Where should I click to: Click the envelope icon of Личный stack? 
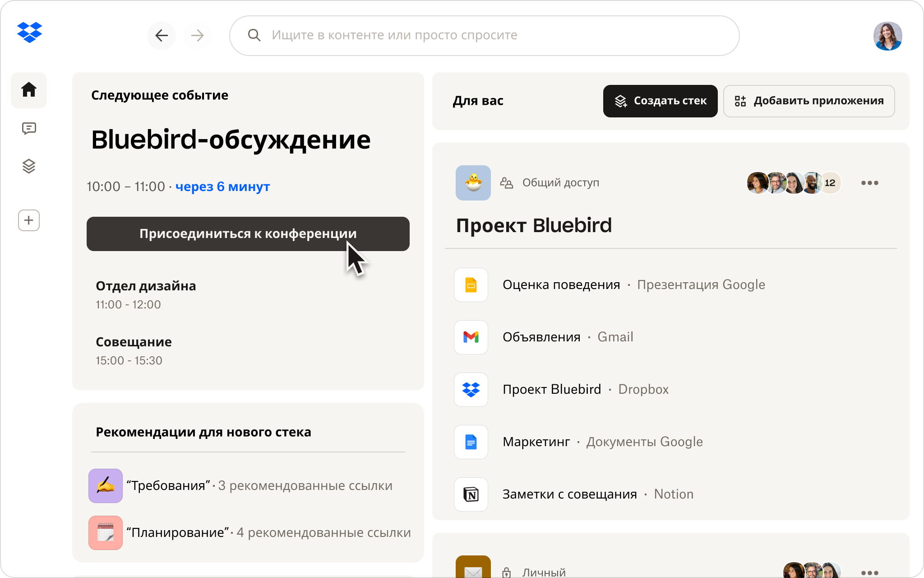coord(473,567)
